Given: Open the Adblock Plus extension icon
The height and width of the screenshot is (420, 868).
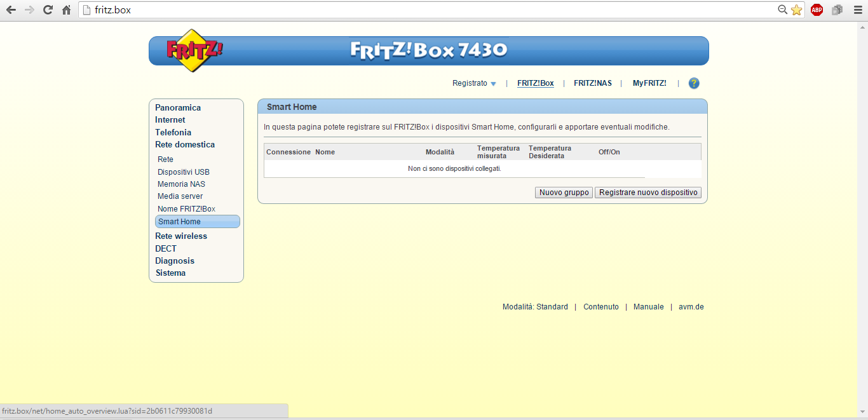Looking at the screenshot, I should 817,10.
